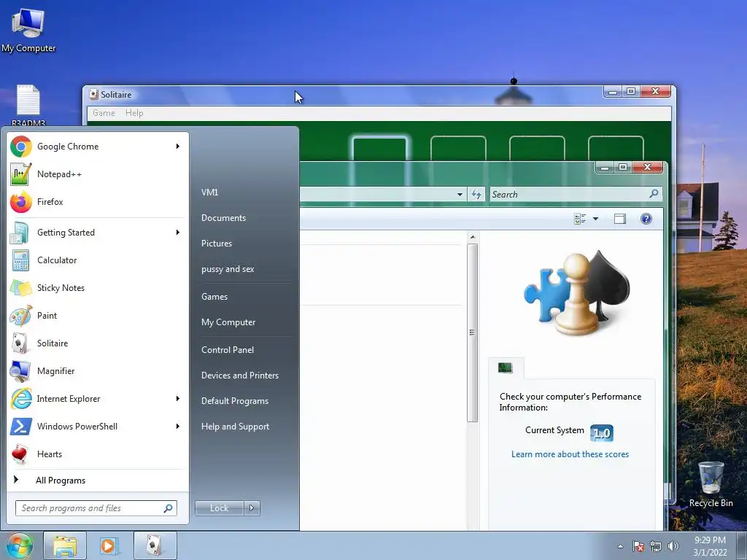Toggle the preview pane icon in Games Explorer
This screenshot has height=560, width=747.
[620, 219]
